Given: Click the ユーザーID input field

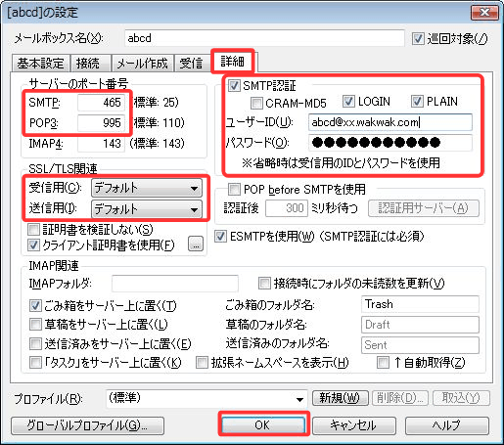Looking at the screenshot, I should 390,122.
